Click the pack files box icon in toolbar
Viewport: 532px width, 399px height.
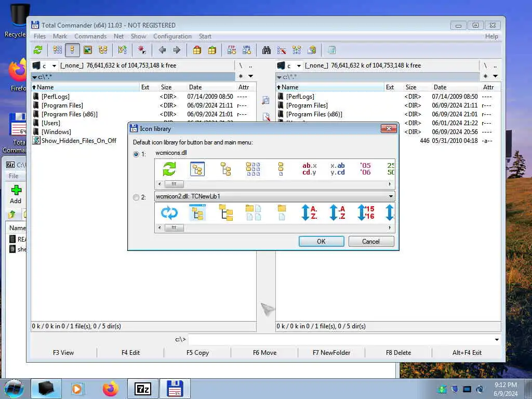click(197, 50)
